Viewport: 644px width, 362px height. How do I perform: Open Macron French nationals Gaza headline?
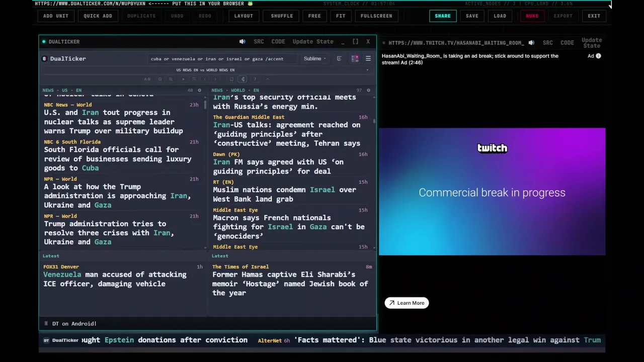click(x=289, y=227)
